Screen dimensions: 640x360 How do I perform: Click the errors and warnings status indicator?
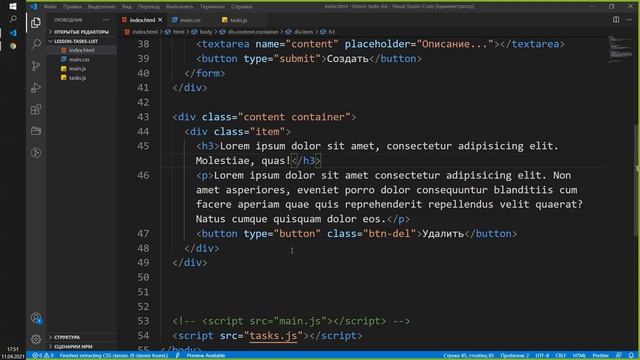click(43, 356)
